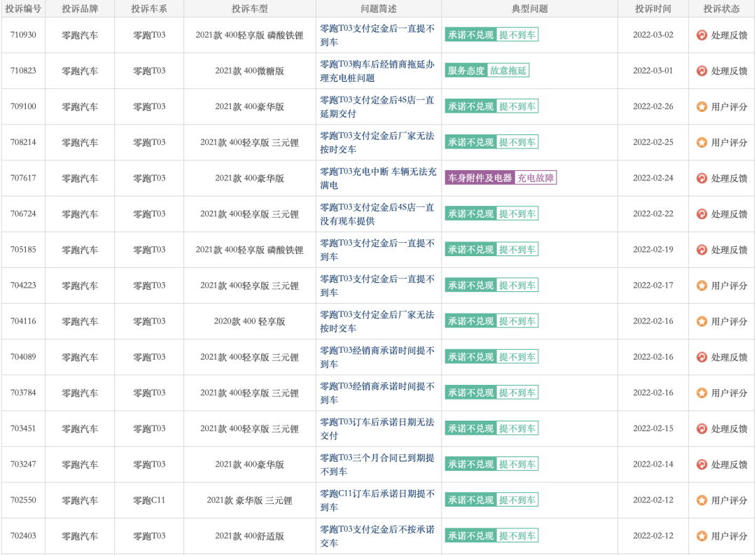Screen dimensions: 756x555
Task: Open link 支付定金后不按承诺交车
Action: pos(377,535)
